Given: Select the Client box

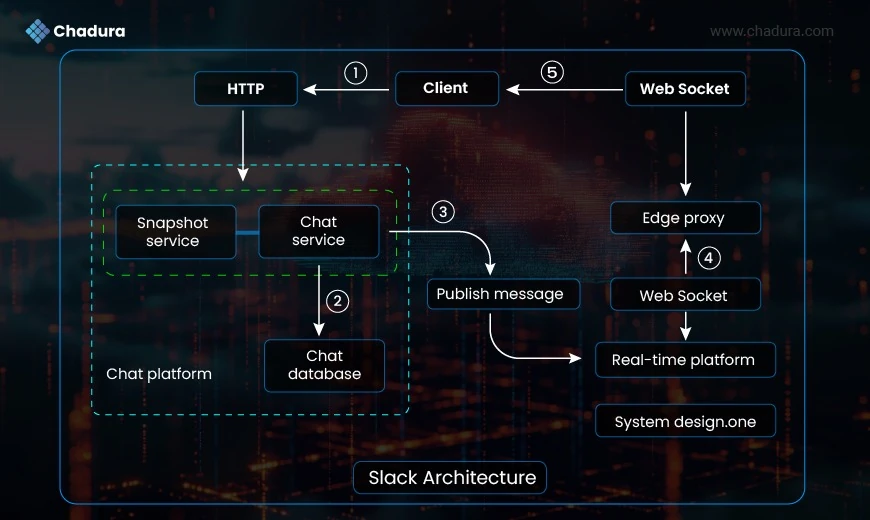Looking at the screenshot, I should coord(447,88).
